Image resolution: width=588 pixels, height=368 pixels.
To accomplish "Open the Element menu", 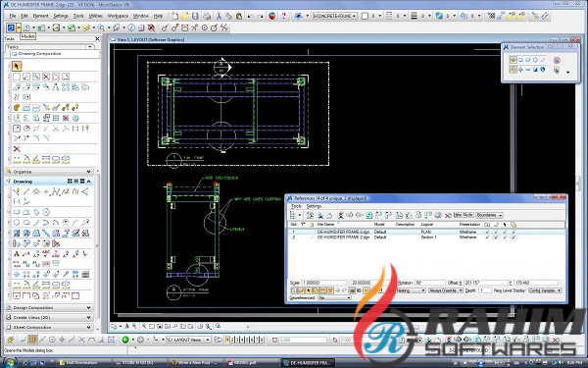I will [x=40, y=16].
